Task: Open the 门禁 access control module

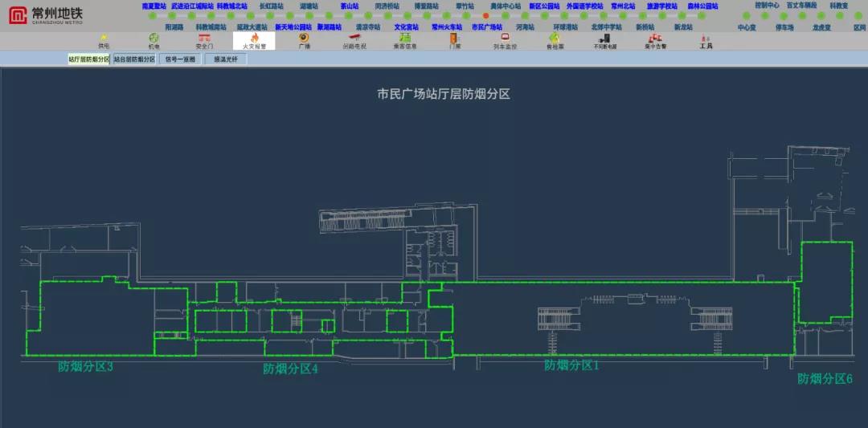Action: tap(454, 41)
